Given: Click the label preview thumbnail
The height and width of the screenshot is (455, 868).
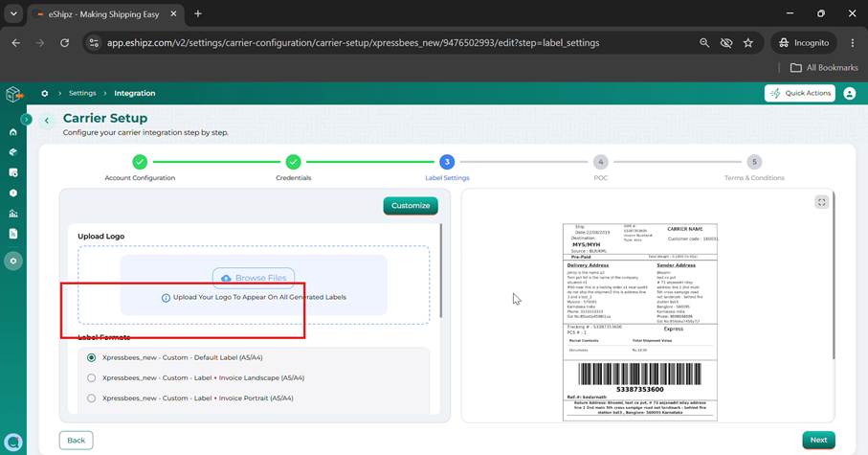Looking at the screenshot, I should (640, 322).
